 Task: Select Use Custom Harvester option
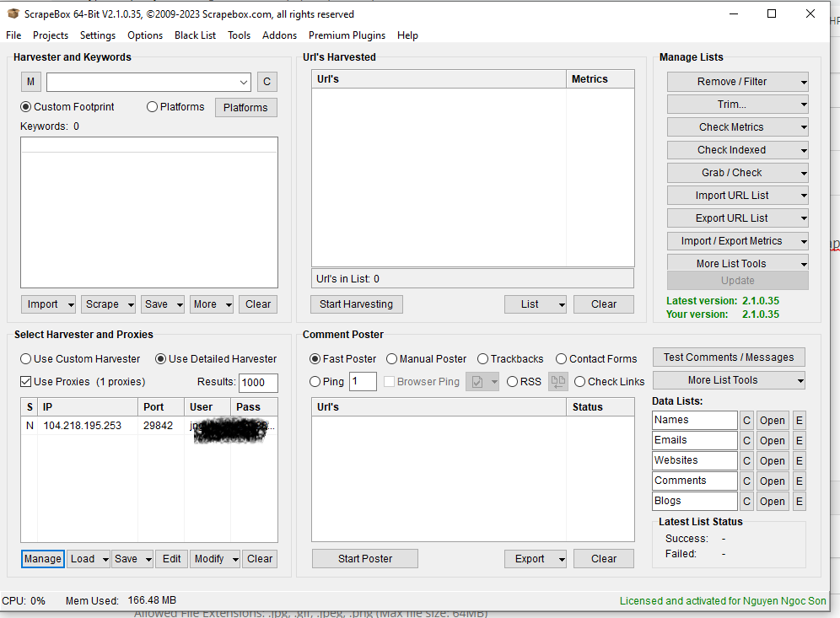pyautogui.click(x=25, y=359)
